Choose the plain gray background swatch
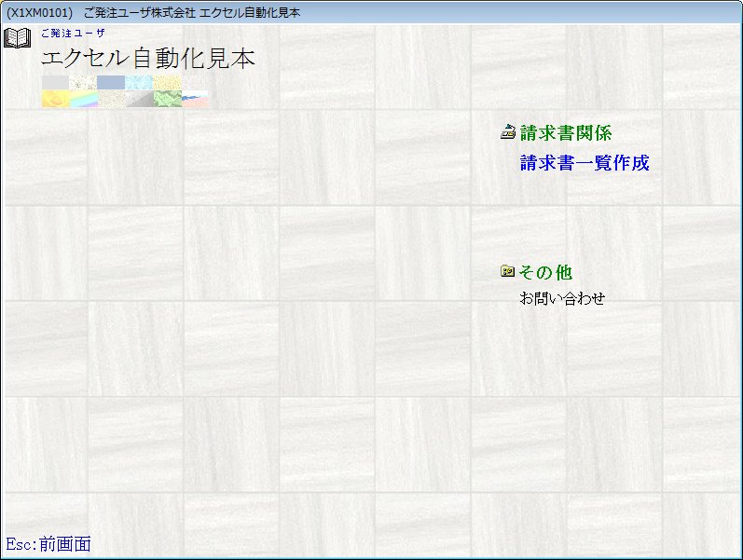Viewport: 743px width, 560px height. click(55, 82)
